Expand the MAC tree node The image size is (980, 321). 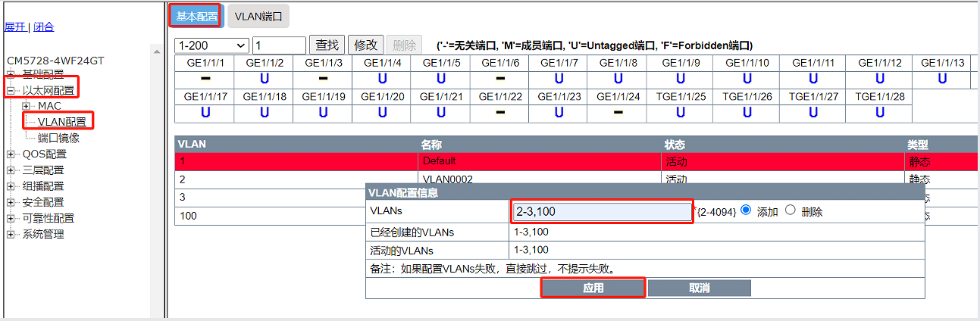coord(27,106)
